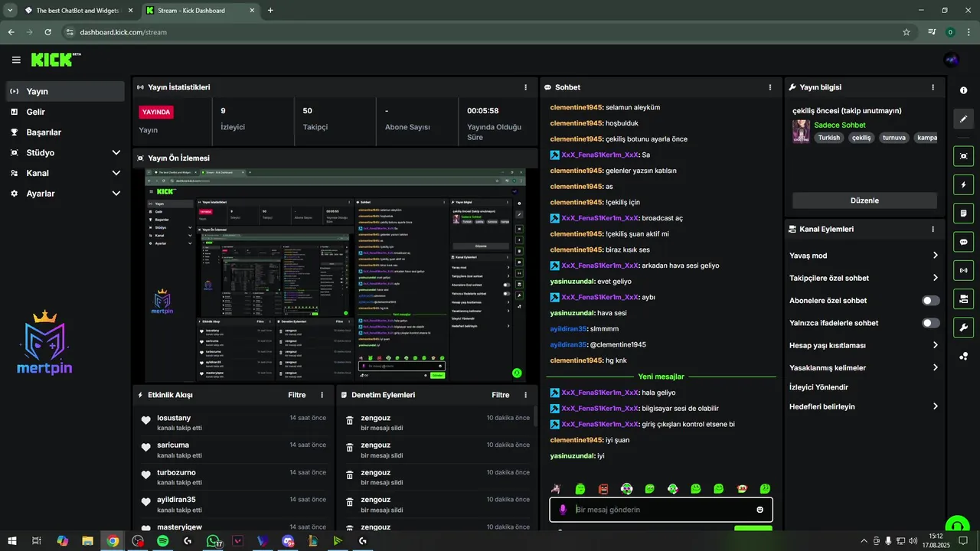Open File Explorer from the taskbar
This screenshot has width=980, height=551.
click(x=87, y=540)
